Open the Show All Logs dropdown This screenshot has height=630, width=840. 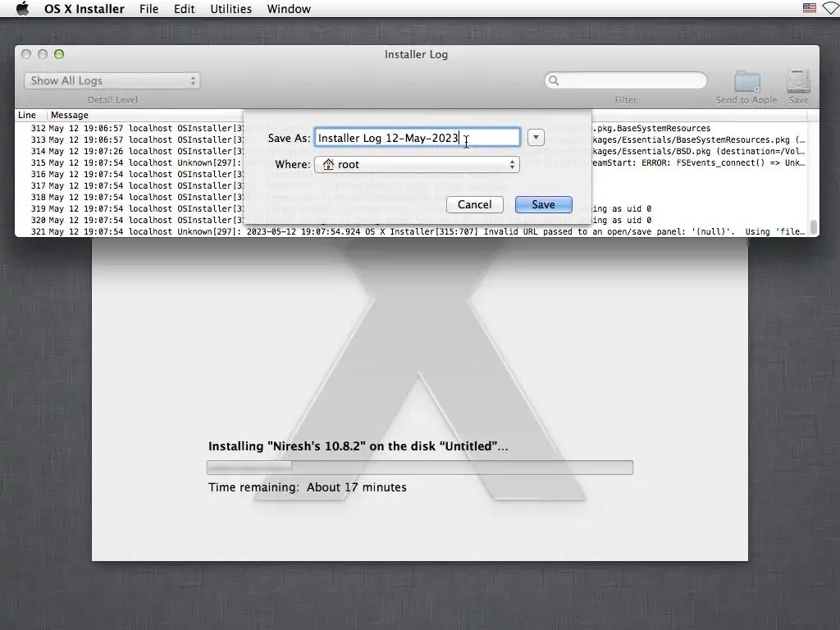(112, 81)
